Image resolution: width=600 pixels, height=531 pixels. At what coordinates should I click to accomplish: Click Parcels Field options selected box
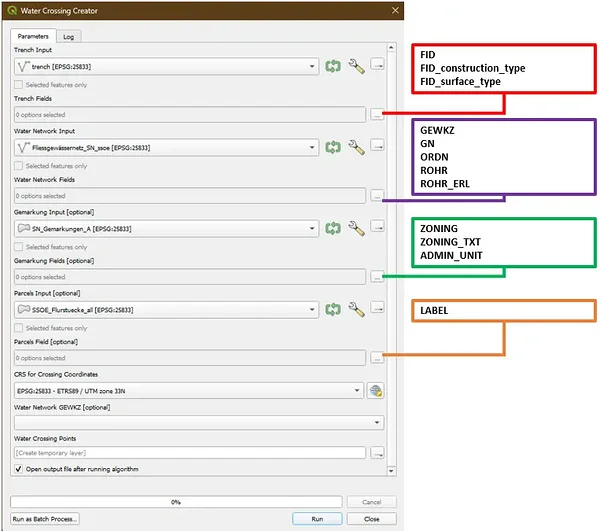190,358
